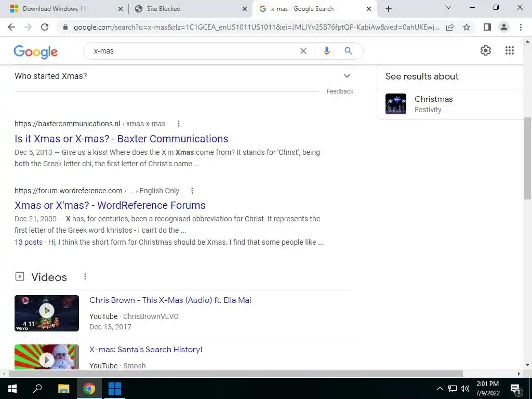Open Windows taskbar search
The image size is (532, 399).
coord(37,389)
